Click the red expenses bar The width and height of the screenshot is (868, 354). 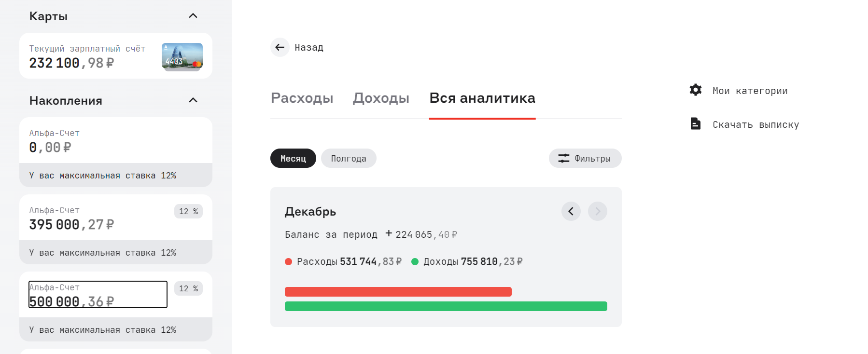(398, 292)
